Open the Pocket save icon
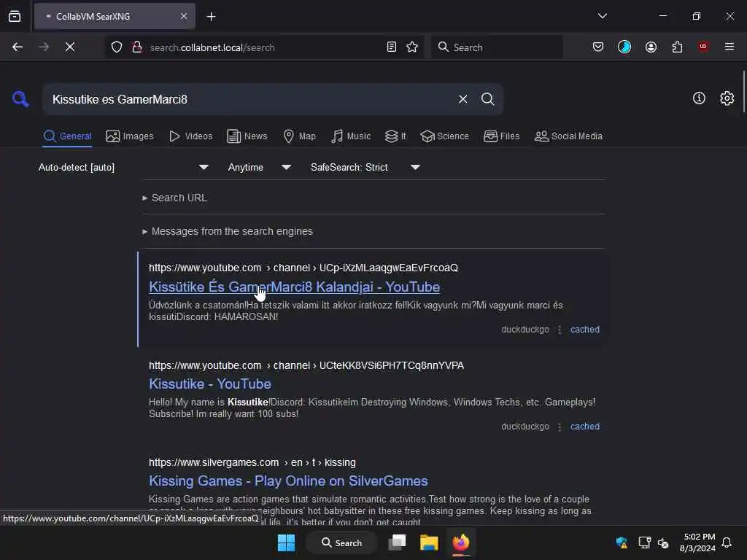 click(598, 47)
